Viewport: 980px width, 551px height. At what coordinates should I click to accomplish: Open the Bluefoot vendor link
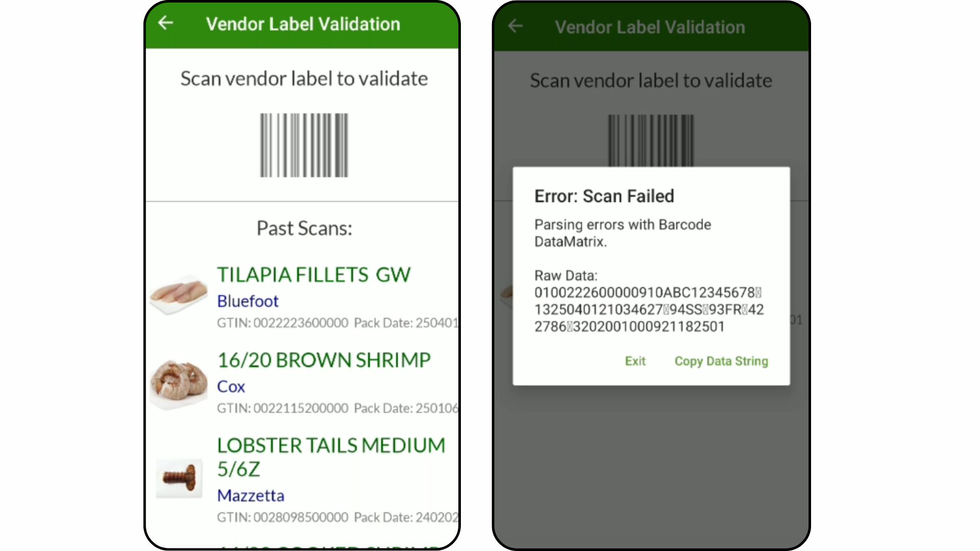(248, 301)
